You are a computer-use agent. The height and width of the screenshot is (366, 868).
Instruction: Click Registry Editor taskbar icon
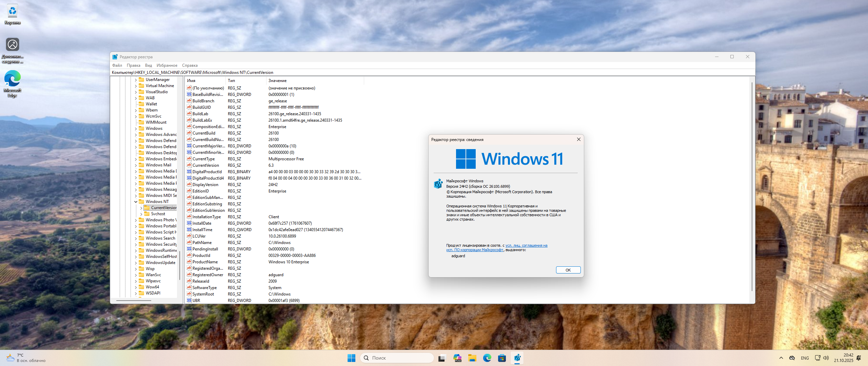point(517,358)
